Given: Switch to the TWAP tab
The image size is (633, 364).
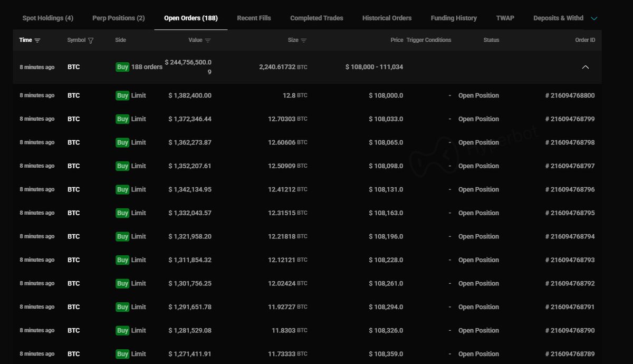Looking at the screenshot, I should [x=505, y=18].
